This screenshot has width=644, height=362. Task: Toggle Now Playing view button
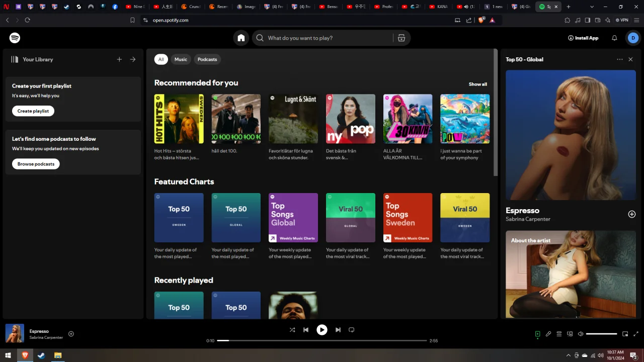tap(537, 334)
